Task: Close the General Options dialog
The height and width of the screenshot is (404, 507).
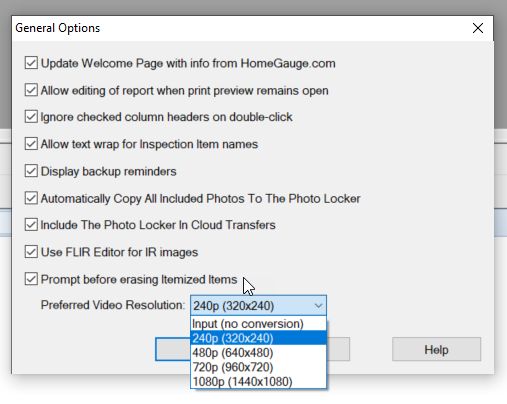Action: [478, 28]
